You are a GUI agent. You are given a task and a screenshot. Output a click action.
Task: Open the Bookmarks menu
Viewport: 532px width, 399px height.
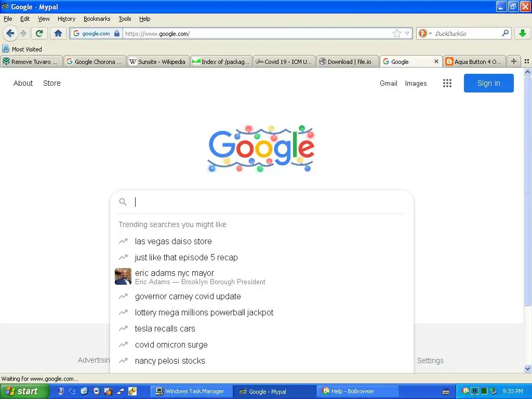pos(97,19)
